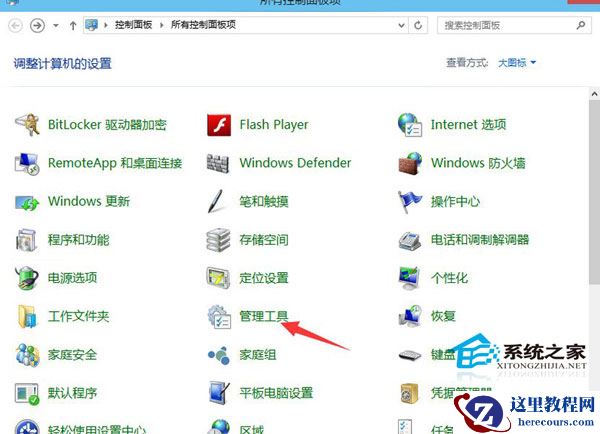Open the 默认程序 icon
The width and height of the screenshot is (600, 434).
pyautogui.click(x=27, y=394)
